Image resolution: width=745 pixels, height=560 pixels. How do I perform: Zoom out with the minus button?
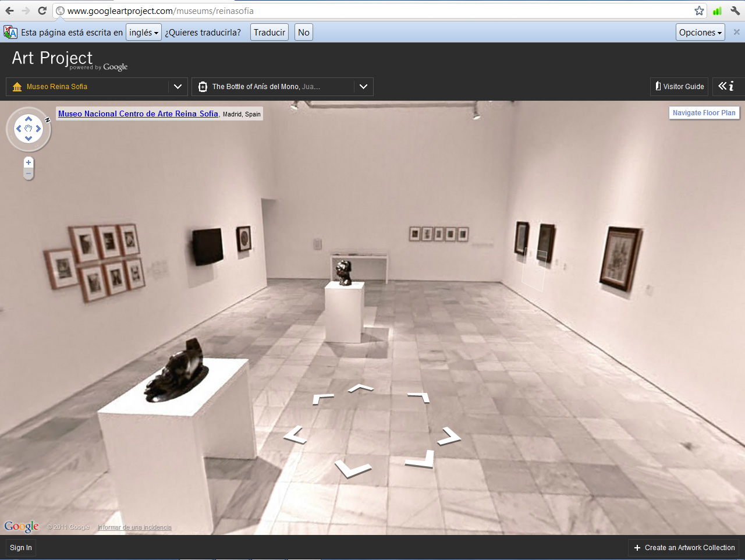[29, 173]
